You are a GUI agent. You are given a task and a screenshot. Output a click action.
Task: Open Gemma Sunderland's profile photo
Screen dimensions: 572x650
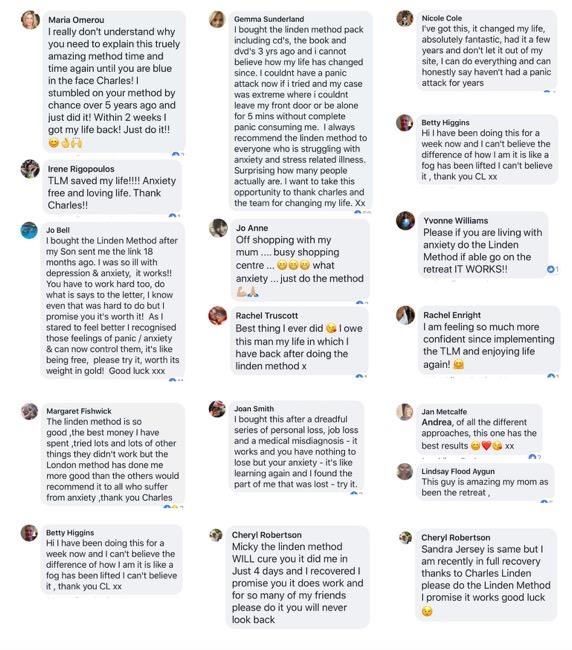(217, 19)
